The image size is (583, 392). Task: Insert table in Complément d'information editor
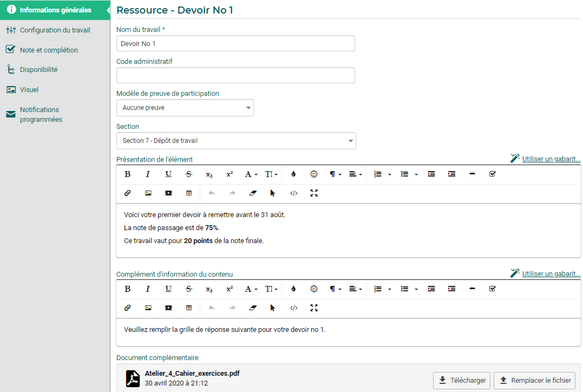coord(189,308)
